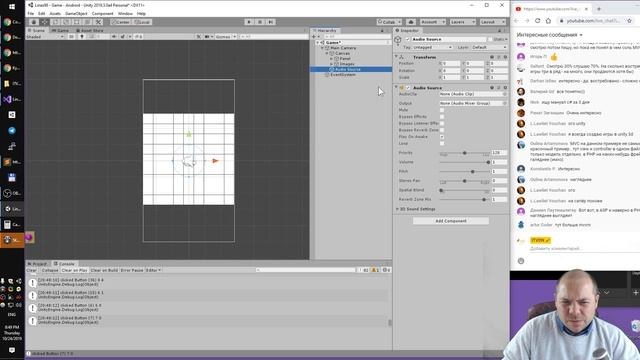Open the AudioClip object picker circle

(505, 94)
